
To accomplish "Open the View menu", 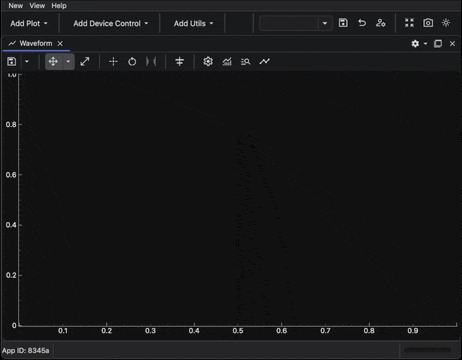I will pyautogui.click(x=37, y=6).
